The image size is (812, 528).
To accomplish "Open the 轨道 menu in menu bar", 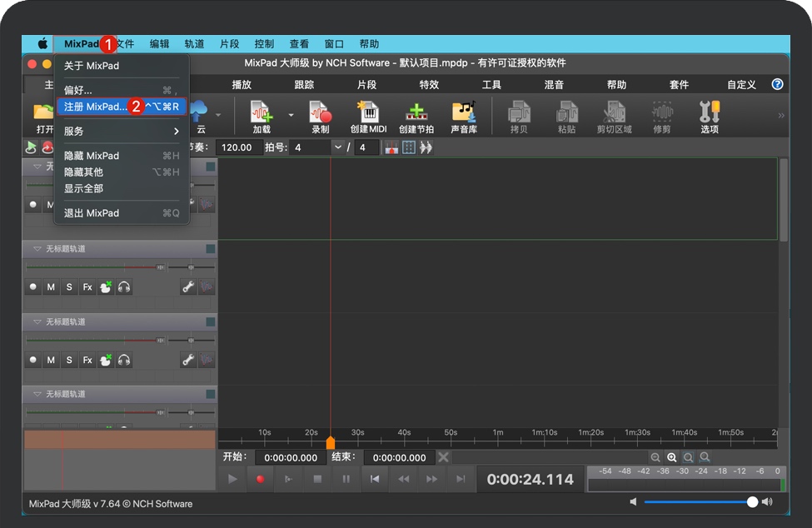I will 194,44.
